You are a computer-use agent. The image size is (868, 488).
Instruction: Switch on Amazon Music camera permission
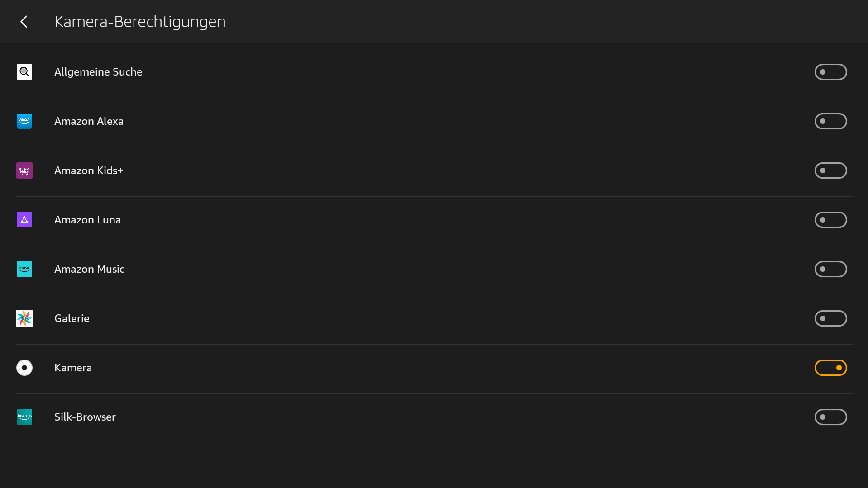point(830,269)
